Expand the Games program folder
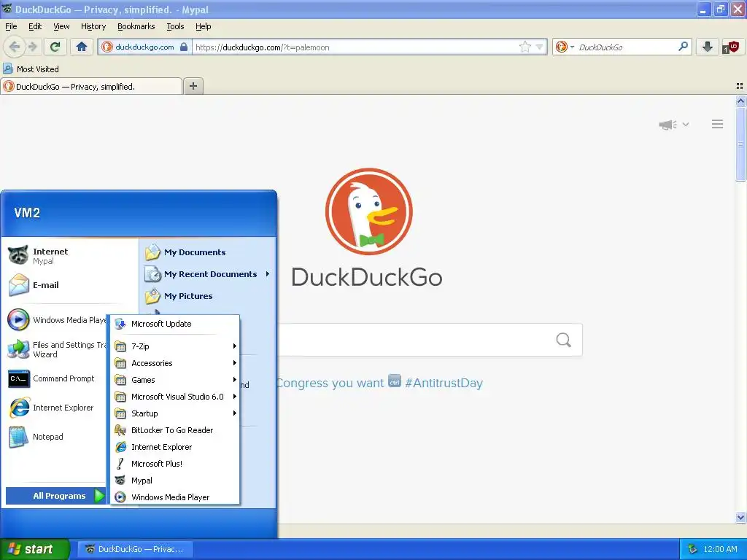Viewport: 747px width, 560px height. (x=175, y=380)
